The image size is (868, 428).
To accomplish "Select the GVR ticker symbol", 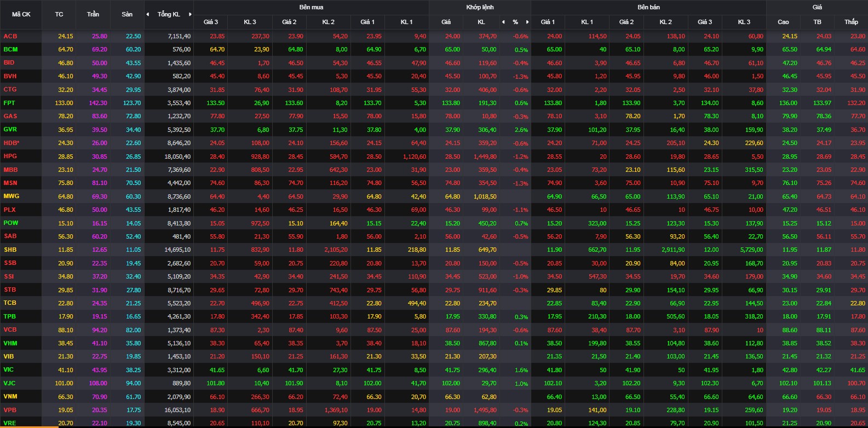I will pos(10,129).
